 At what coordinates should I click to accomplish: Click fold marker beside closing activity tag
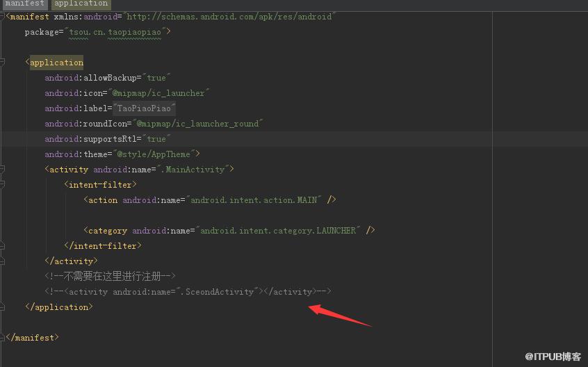pyautogui.click(x=2, y=261)
